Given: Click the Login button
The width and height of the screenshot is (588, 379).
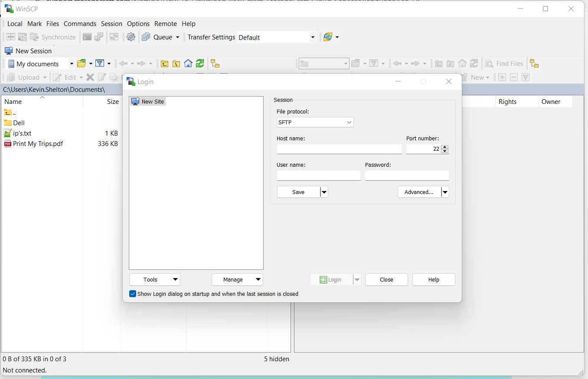Looking at the screenshot, I should [332, 279].
